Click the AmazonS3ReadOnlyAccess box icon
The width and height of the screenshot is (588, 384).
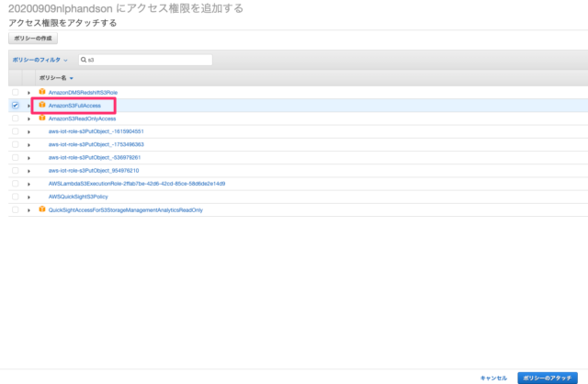42,119
